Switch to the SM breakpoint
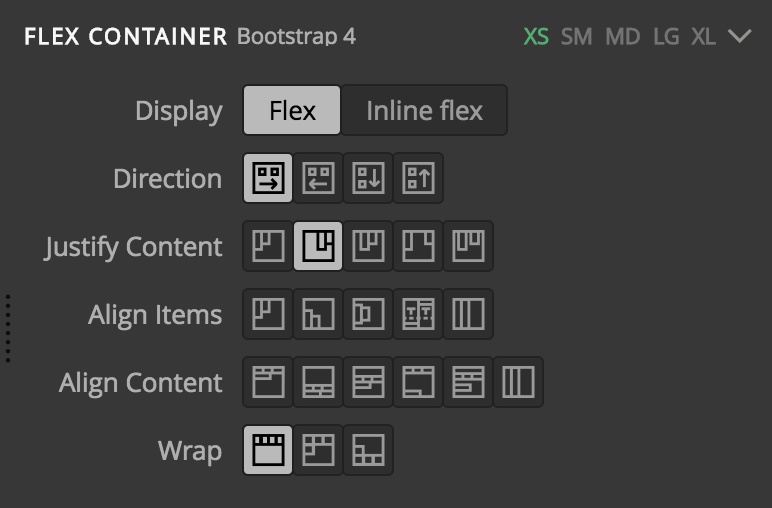The image size is (772, 508). click(576, 36)
